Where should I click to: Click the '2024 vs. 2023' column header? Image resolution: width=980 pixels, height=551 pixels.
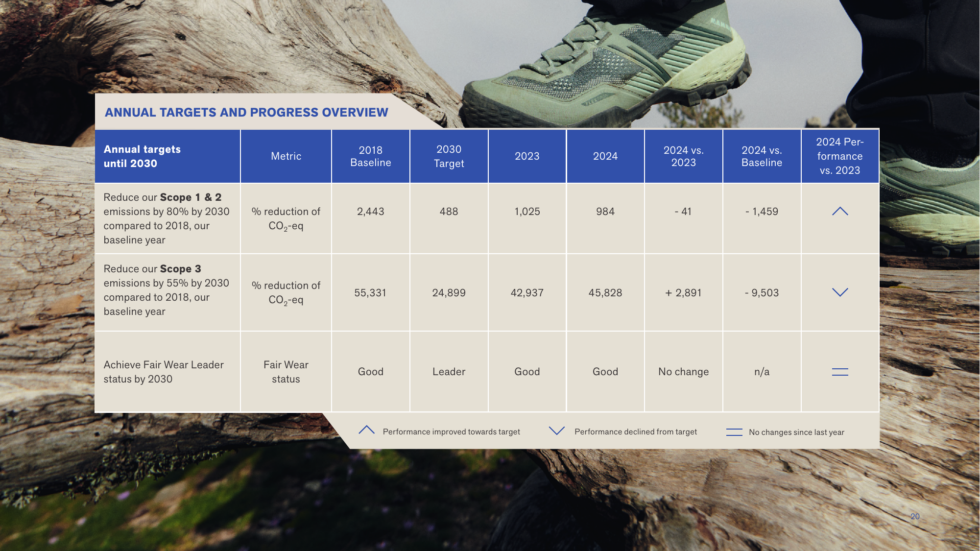[x=684, y=156]
